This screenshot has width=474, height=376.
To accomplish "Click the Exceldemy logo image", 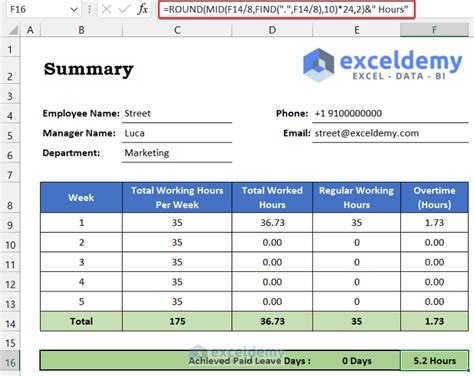I will tap(383, 65).
